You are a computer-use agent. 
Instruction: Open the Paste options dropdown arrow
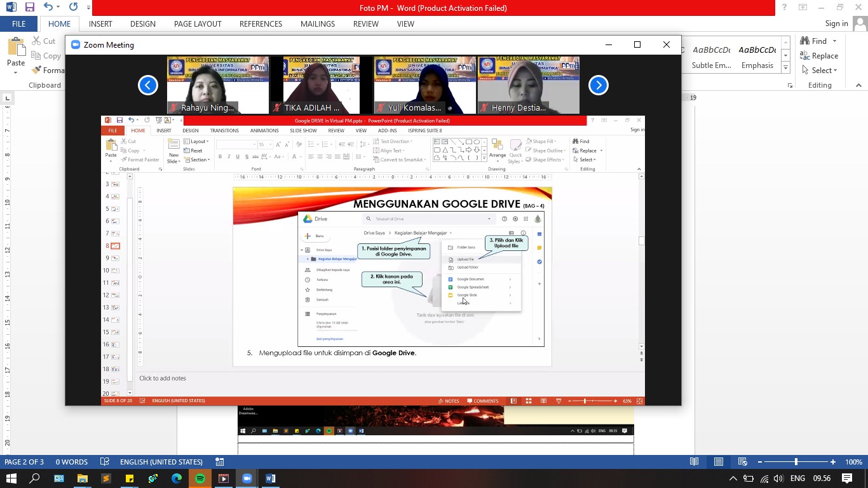(x=16, y=72)
